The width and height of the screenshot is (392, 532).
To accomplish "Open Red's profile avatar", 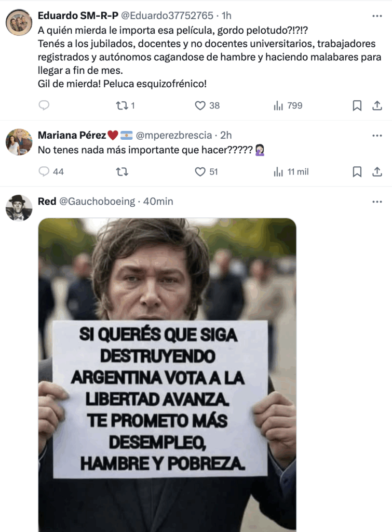I will [x=19, y=208].
